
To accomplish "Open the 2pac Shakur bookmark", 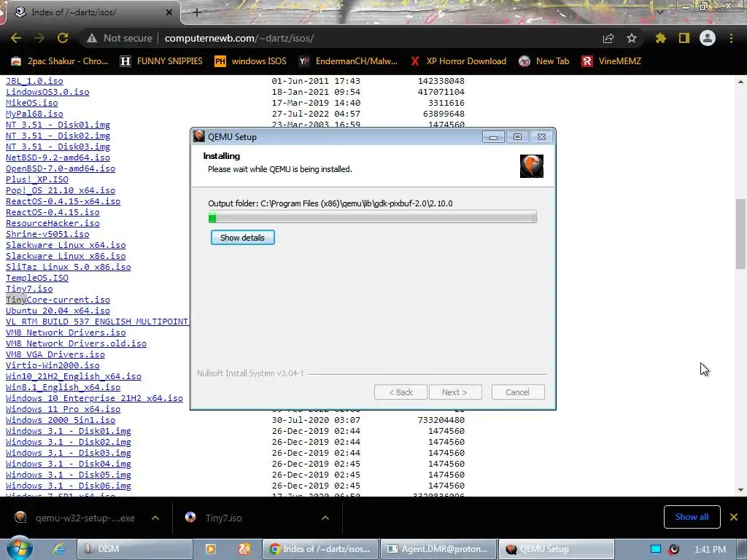I will (60, 61).
